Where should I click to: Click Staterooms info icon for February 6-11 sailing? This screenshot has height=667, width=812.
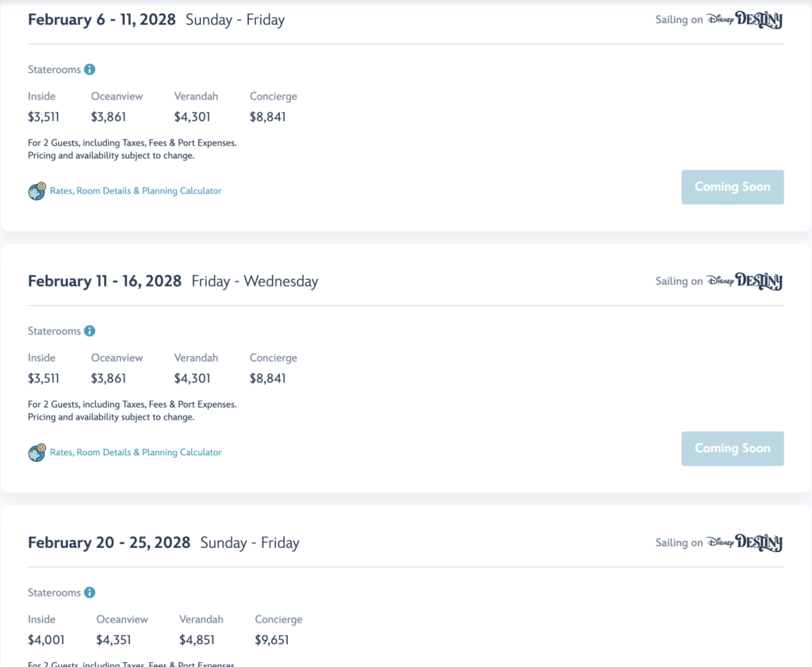(x=90, y=69)
